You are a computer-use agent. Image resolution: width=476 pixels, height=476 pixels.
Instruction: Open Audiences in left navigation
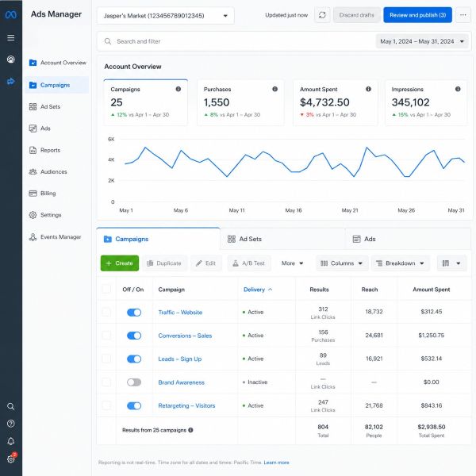click(x=57, y=172)
